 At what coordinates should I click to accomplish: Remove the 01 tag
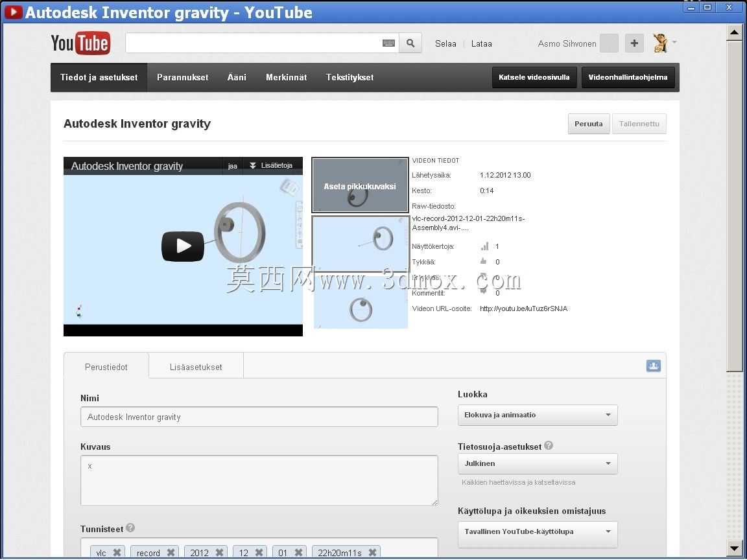(298, 552)
